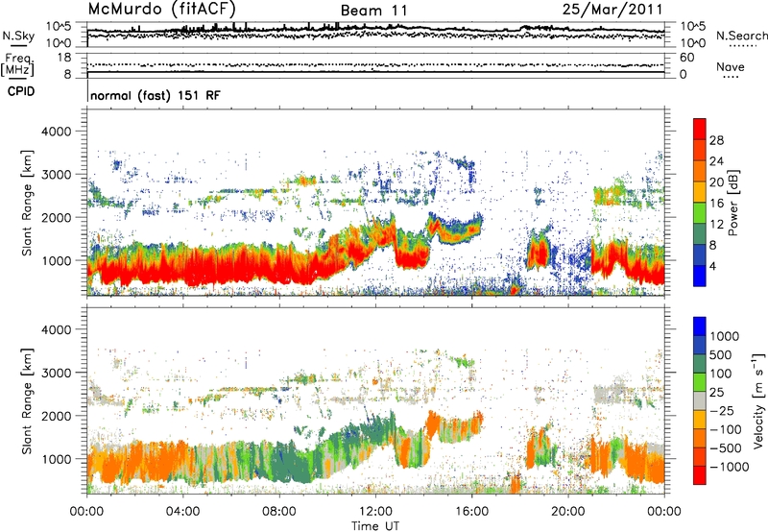Screen dimensions: 768x532
Task: Click the 25/Mar/2011 date label
Action: (612, 9)
